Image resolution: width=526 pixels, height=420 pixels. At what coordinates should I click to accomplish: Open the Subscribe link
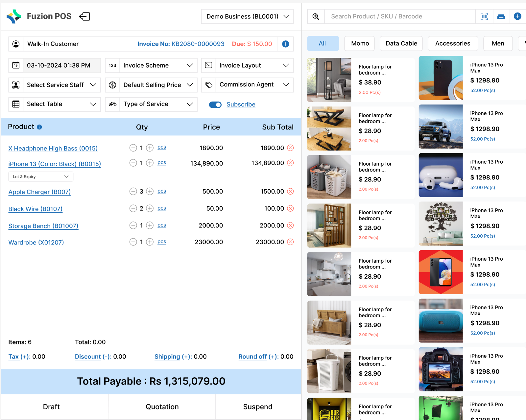coord(241,105)
